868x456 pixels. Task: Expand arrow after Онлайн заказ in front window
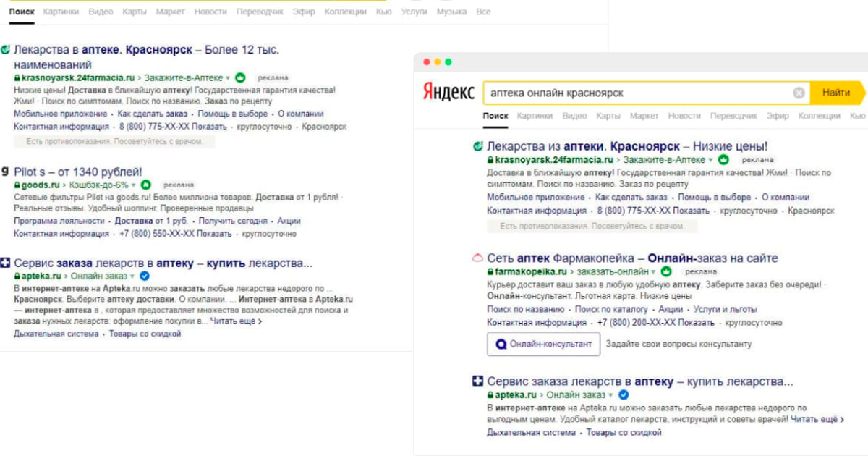[x=611, y=395]
